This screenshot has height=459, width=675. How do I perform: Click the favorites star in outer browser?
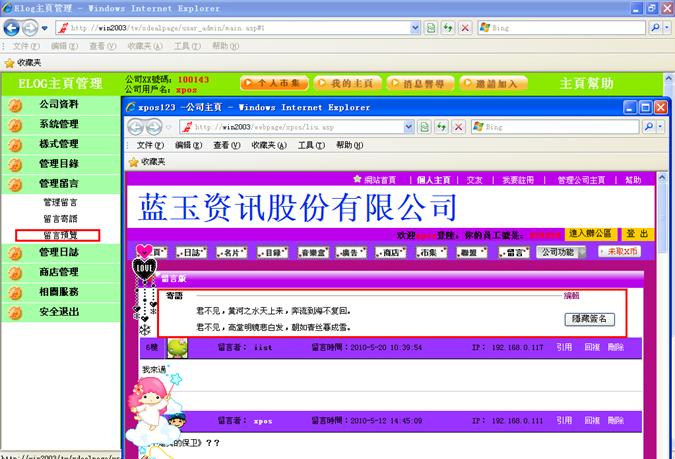point(10,62)
